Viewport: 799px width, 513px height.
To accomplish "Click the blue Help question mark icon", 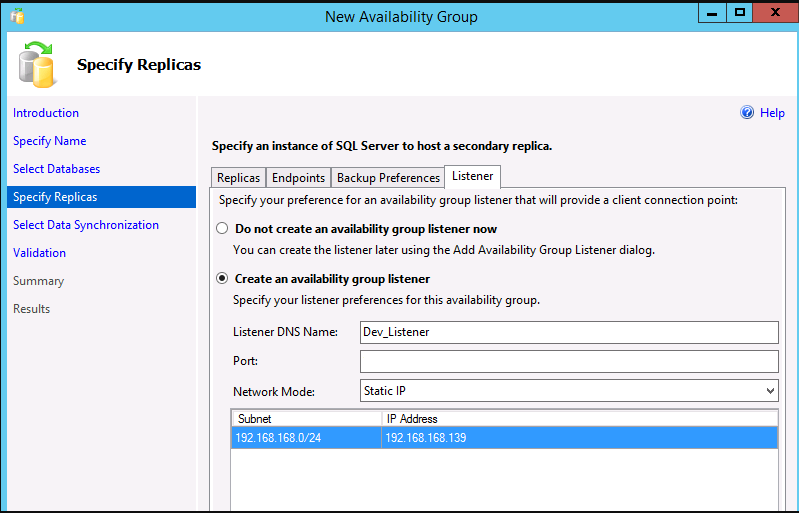I will [x=747, y=113].
